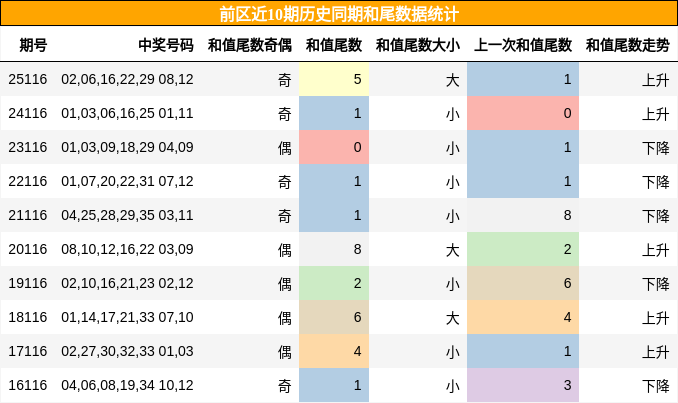This screenshot has width=678, height=403.
Task: Click 上一次和值尾数 cell 8 in row 21116
Action: tap(523, 215)
